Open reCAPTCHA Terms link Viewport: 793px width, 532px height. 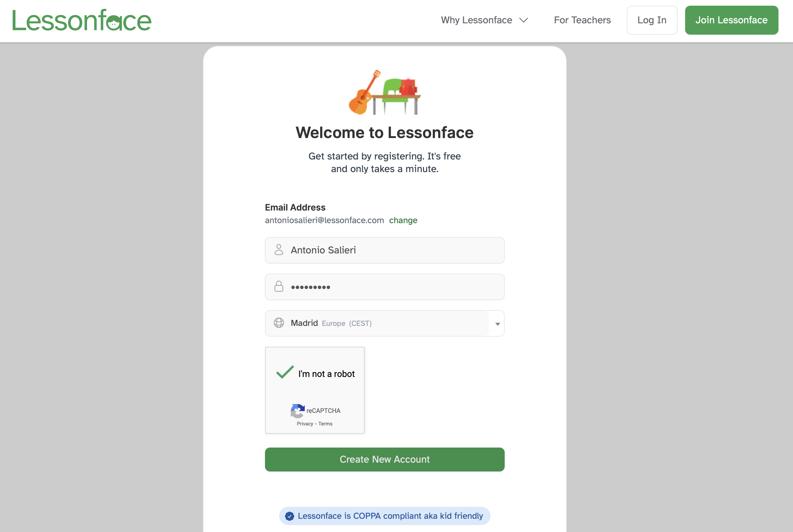(x=325, y=424)
